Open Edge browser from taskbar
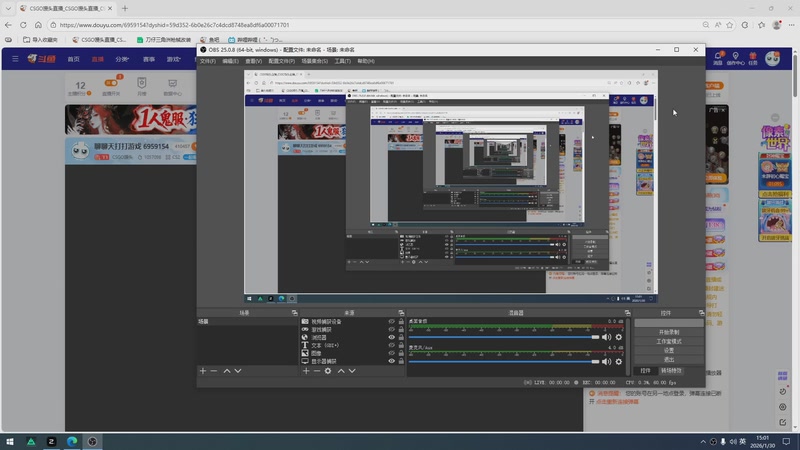The image size is (800, 450). click(x=72, y=441)
